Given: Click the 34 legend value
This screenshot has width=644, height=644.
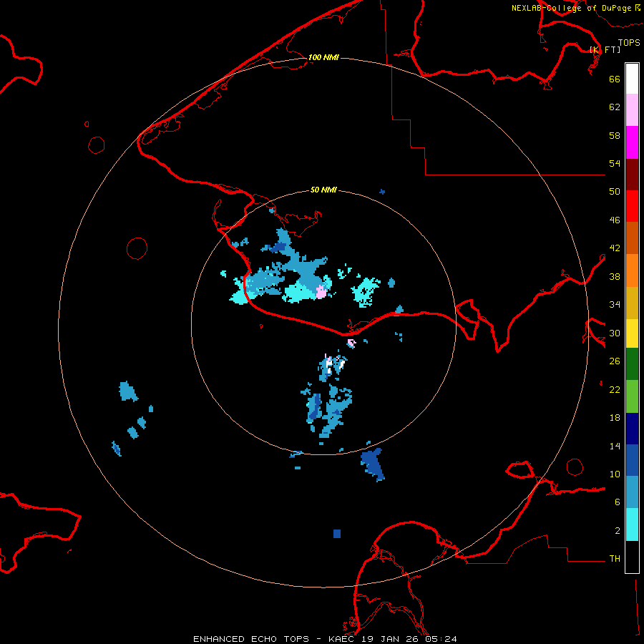Looking at the screenshot, I should coord(615,305).
